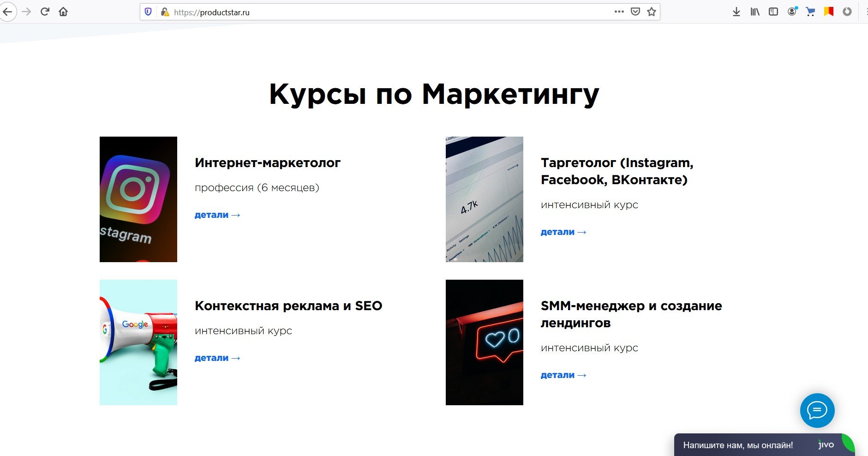The image size is (868, 456).
Task: Open details for Контекстная реклама и SEO
Action: (217, 358)
